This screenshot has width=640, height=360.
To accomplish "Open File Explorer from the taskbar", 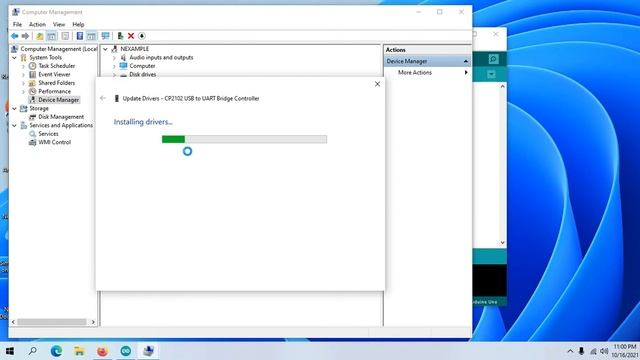I will (79, 351).
